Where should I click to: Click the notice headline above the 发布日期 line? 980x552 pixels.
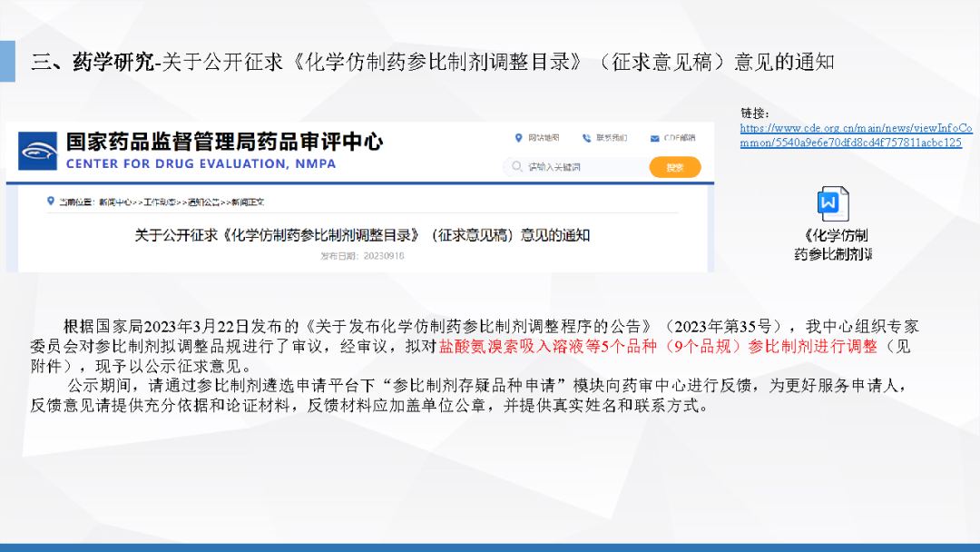(362, 235)
